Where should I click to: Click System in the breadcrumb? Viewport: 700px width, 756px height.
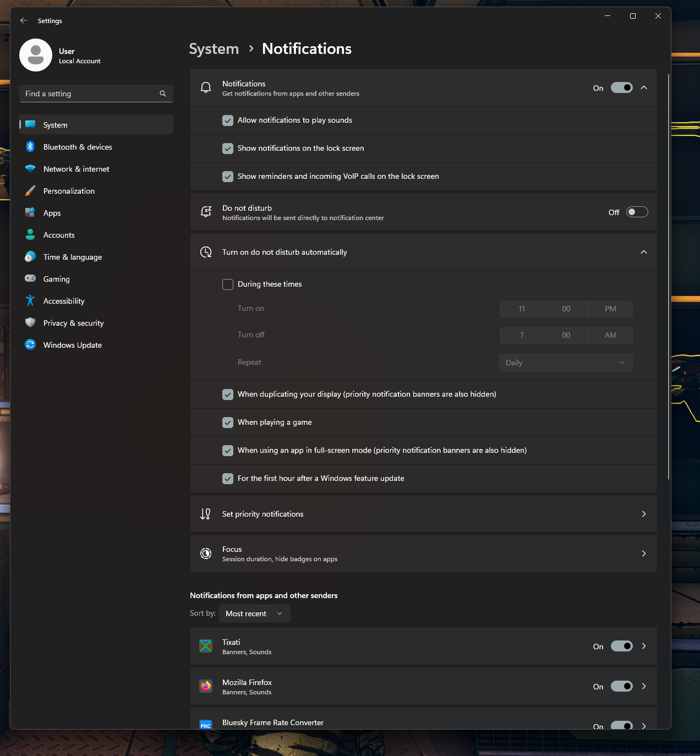[x=214, y=49]
